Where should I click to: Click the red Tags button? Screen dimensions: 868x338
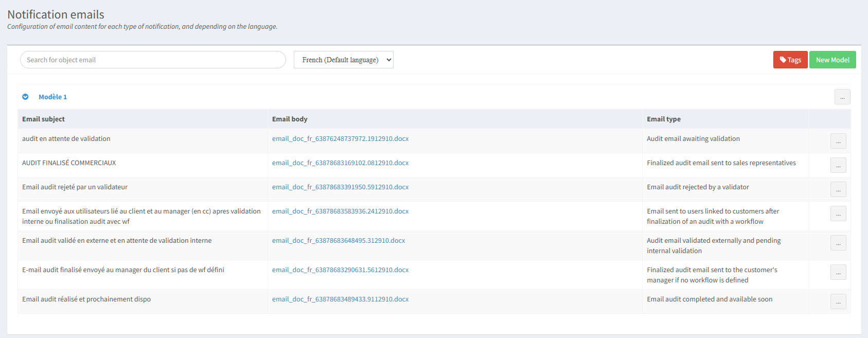coord(790,60)
